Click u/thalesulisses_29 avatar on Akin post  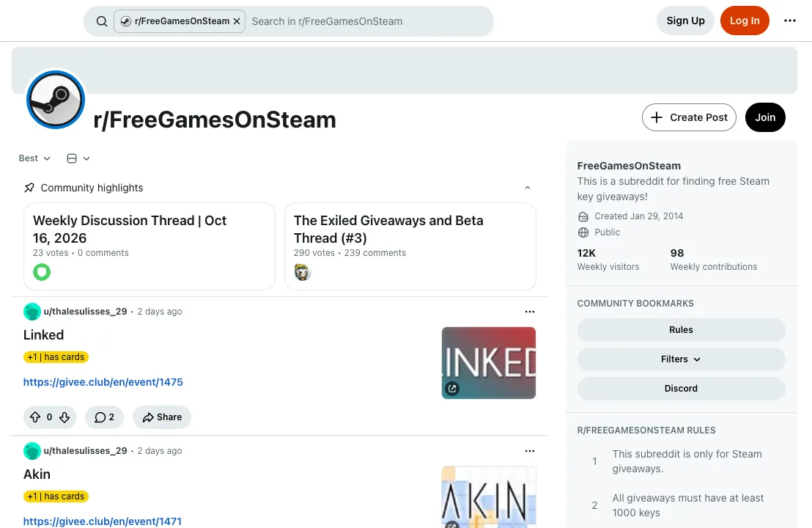(32, 451)
